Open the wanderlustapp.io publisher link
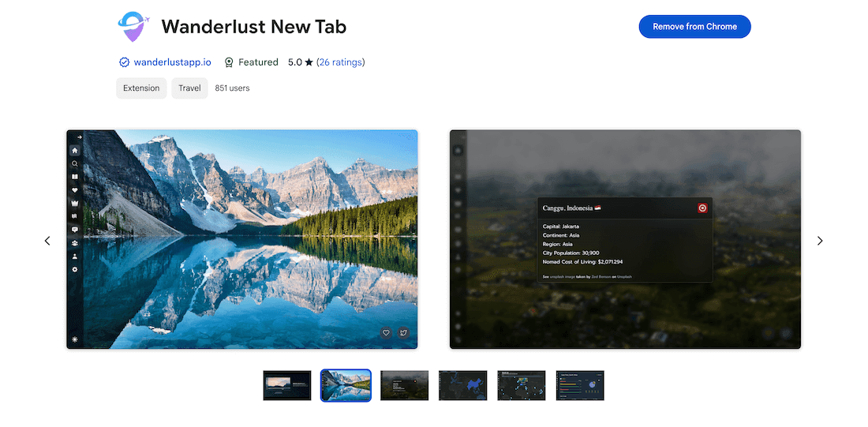The width and height of the screenshot is (868, 427). point(172,62)
